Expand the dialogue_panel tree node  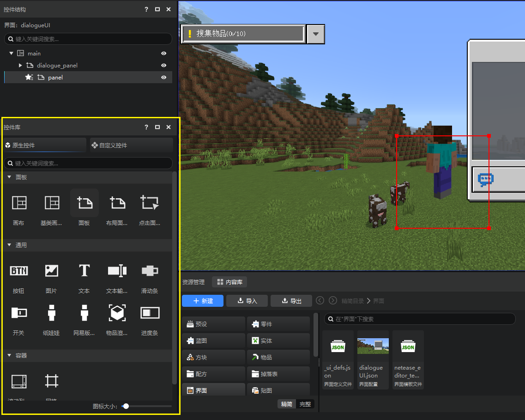(20, 66)
